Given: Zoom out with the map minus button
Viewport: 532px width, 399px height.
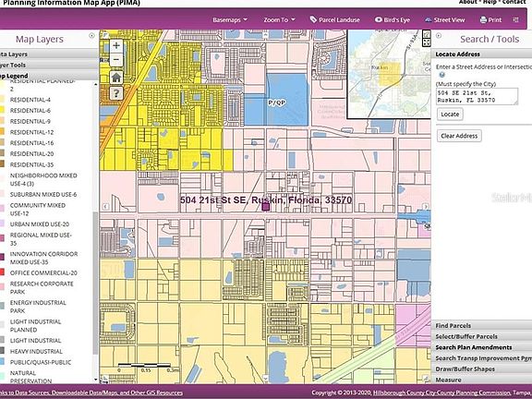Looking at the screenshot, I should [116, 60].
